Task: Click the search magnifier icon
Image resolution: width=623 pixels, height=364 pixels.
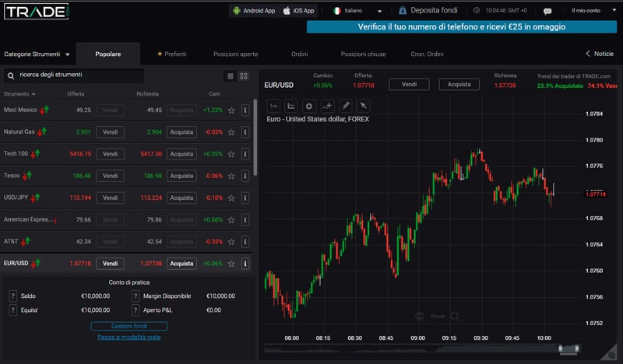Action: (11, 75)
